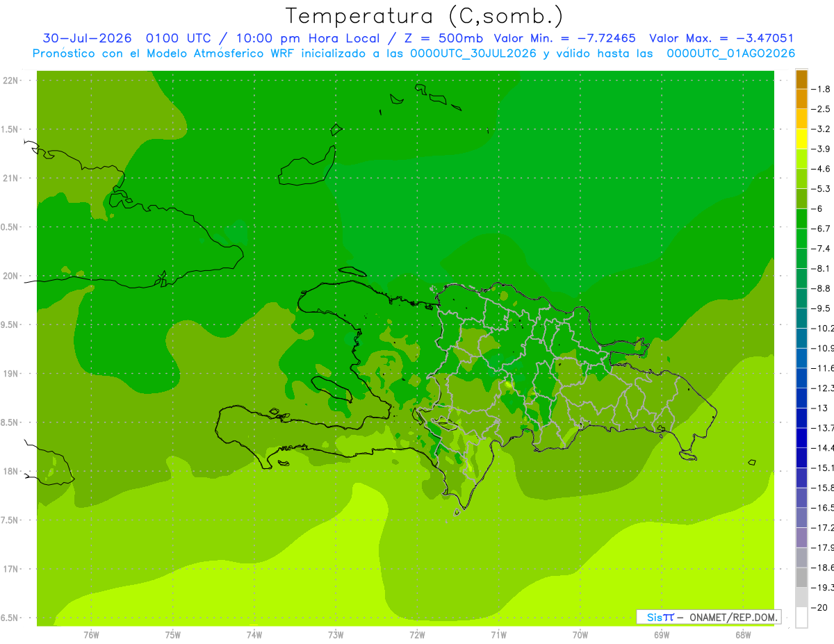Click the yellow legend swatch between -3.2 and -3.9
Viewport: 834px width, 644px height.
pos(801,139)
